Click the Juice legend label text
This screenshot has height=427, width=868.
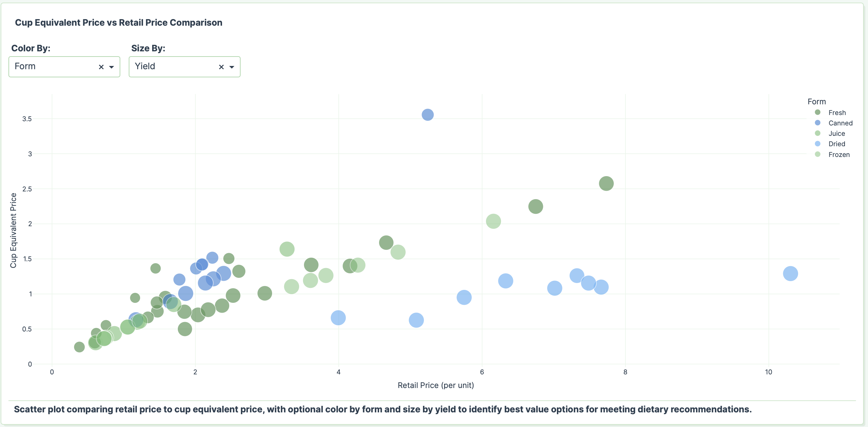[x=837, y=133]
